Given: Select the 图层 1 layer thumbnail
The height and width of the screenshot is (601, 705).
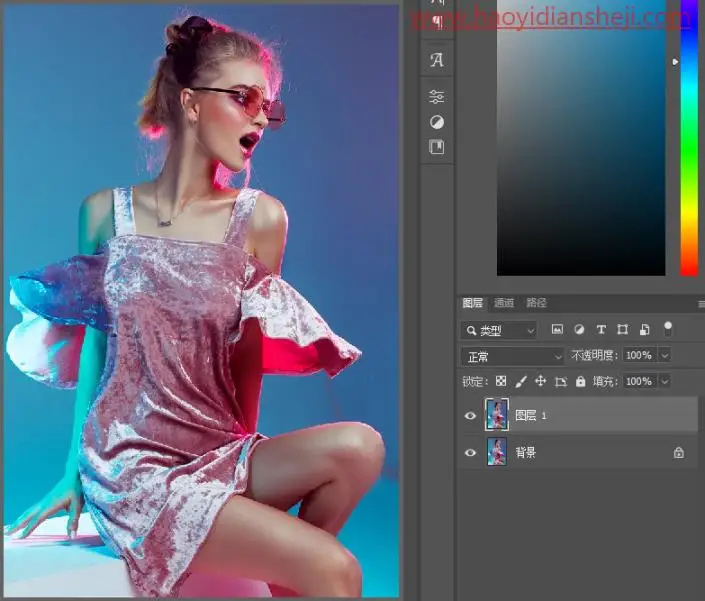Looking at the screenshot, I should click(x=497, y=414).
